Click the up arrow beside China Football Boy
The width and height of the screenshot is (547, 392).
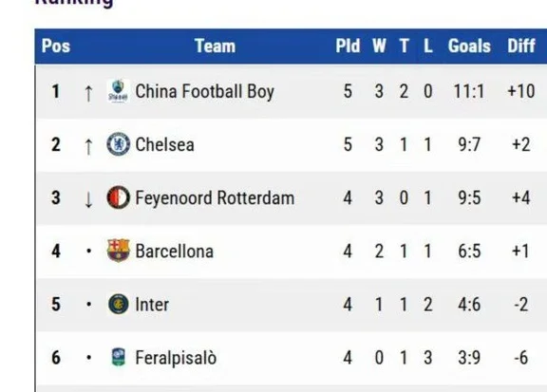[88, 93]
